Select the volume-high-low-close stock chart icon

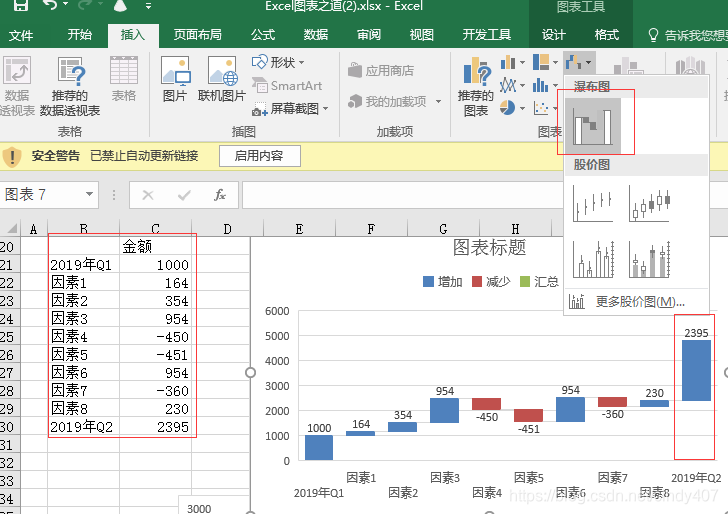click(x=593, y=259)
